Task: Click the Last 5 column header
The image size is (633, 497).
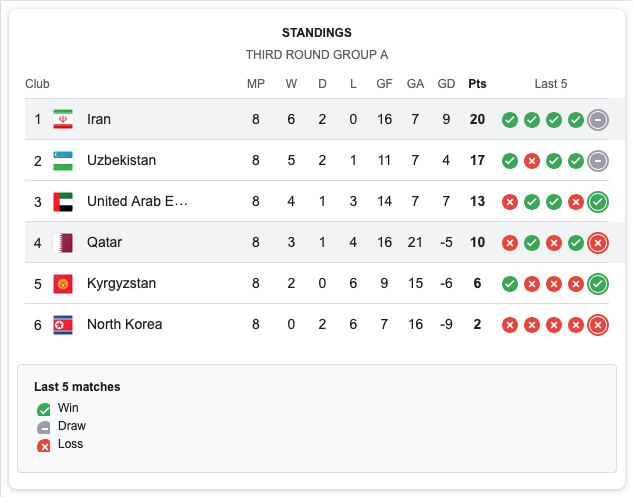Action: [551, 84]
